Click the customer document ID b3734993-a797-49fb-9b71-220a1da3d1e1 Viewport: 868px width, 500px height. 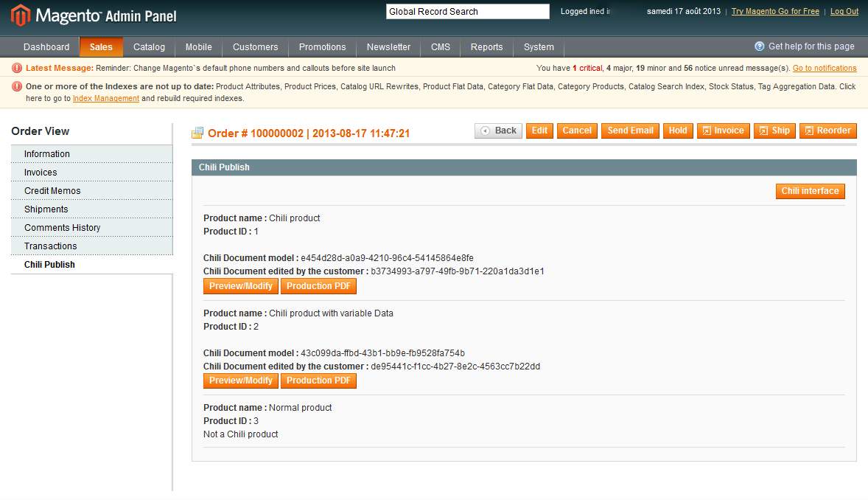458,271
